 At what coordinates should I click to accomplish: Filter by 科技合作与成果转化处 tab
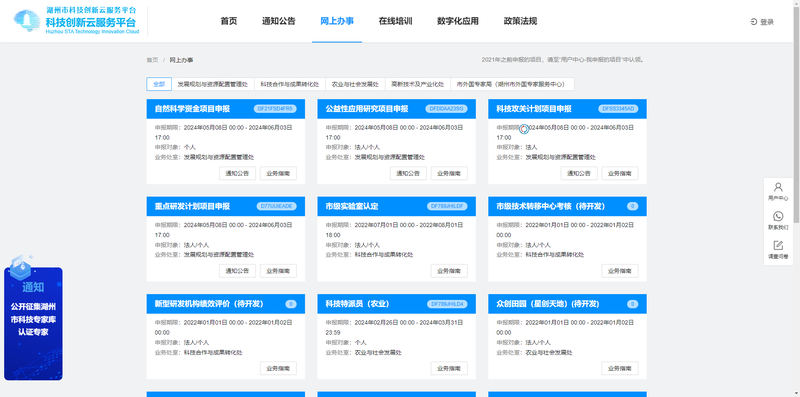pos(290,84)
